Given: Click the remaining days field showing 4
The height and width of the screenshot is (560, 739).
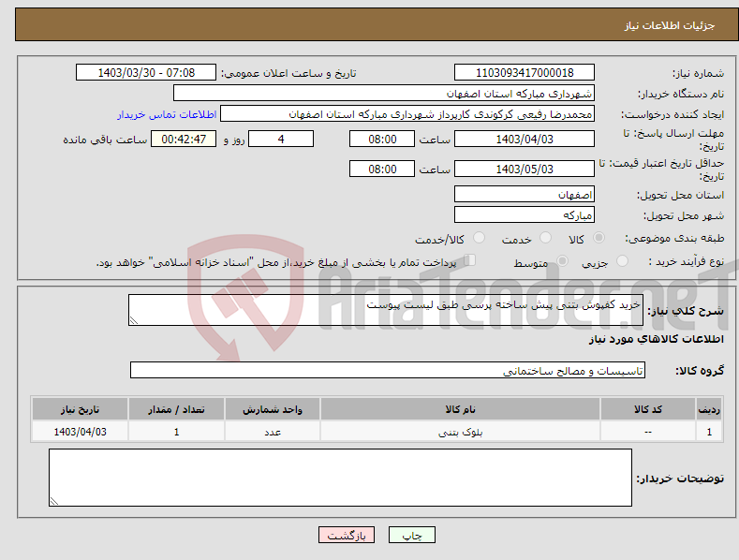Looking at the screenshot, I should (x=281, y=139).
